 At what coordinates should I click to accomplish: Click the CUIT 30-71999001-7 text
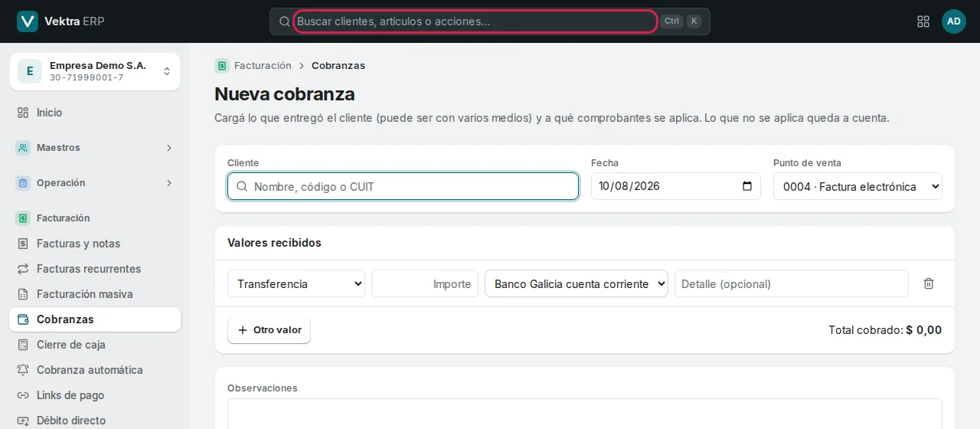(87, 78)
